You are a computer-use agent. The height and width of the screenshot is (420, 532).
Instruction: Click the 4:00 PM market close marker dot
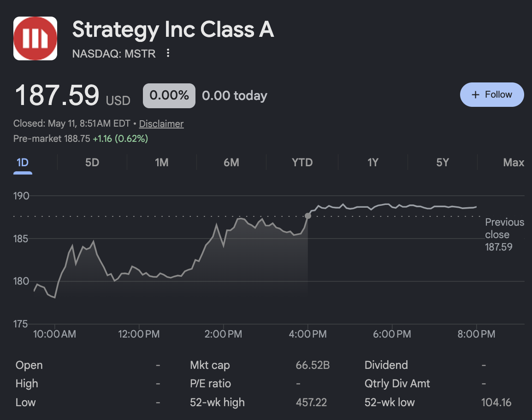pyautogui.click(x=308, y=216)
